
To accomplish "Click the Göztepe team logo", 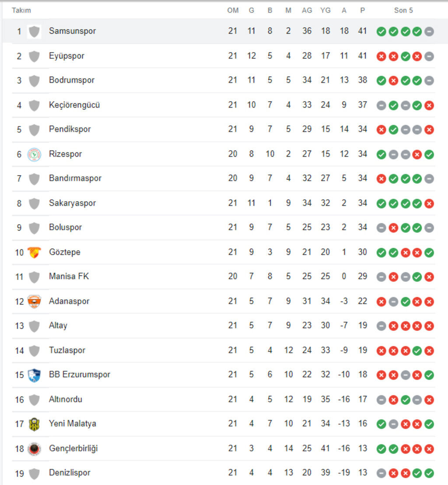I will [34, 252].
